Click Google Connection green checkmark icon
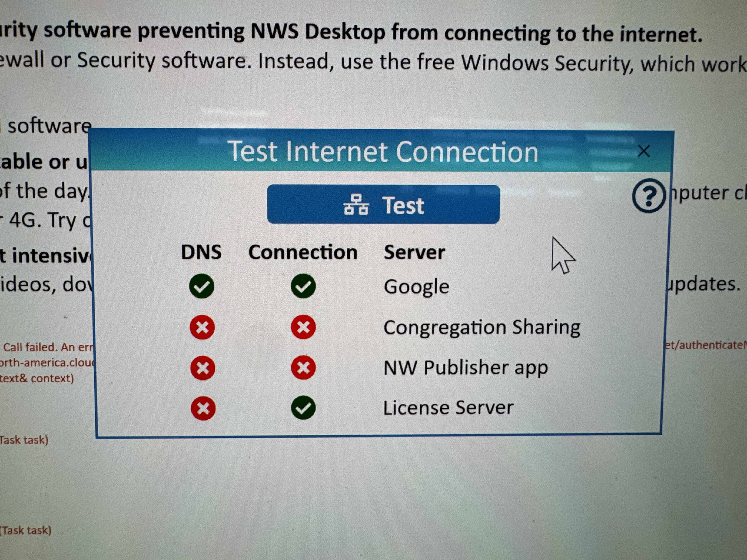Image resolution: width=747 pixels, height=560 pixels. click(303, 286)
